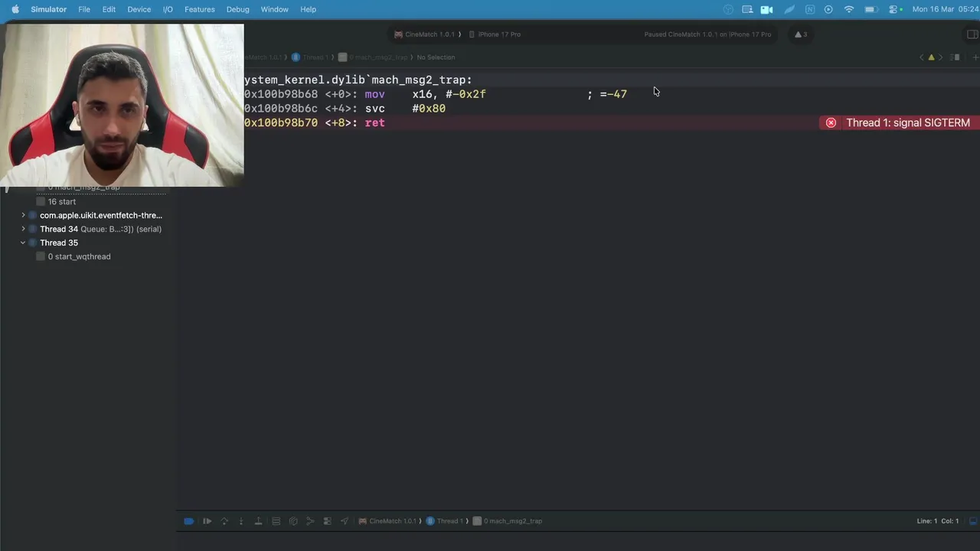Toggle the debug area visibility at bottom right

click(x=973, y=521)
